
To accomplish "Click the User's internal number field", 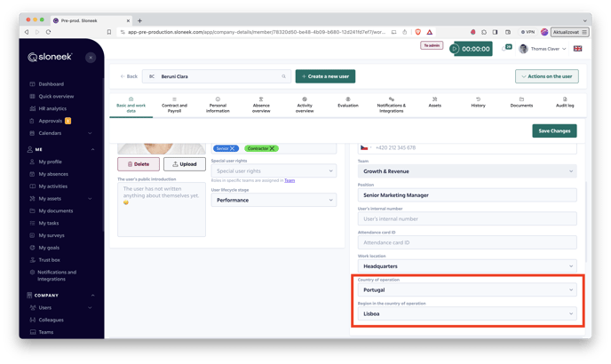I will (x=467, y=218).
